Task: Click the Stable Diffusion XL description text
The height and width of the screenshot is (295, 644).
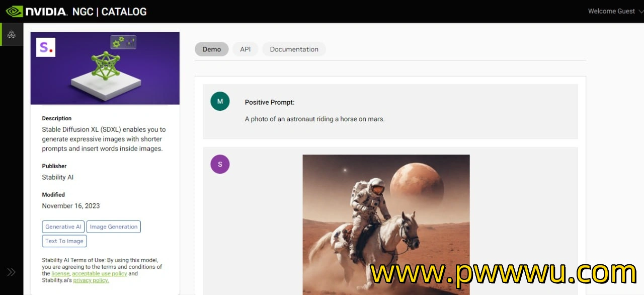Action: click(x=104, y=139)
